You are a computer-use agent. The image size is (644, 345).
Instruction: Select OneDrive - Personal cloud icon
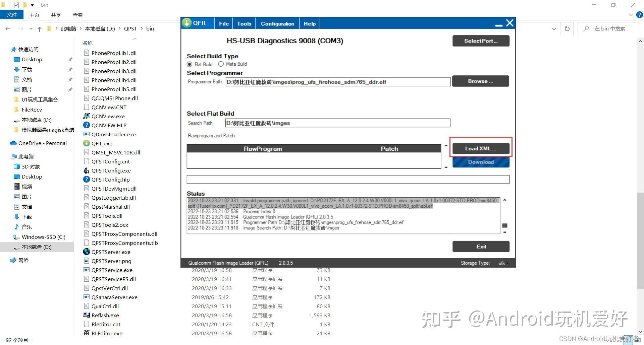[13, 143]
